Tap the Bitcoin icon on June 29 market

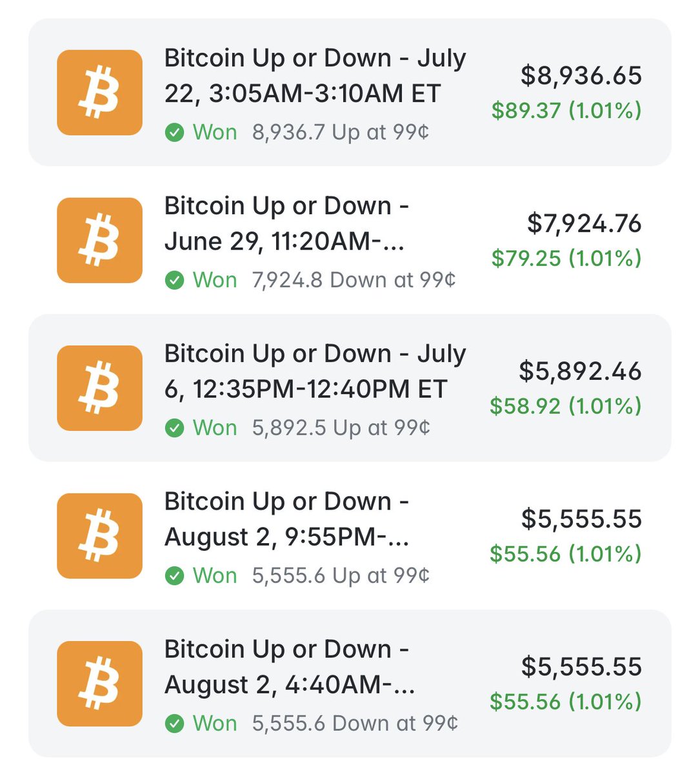[99, 241]
